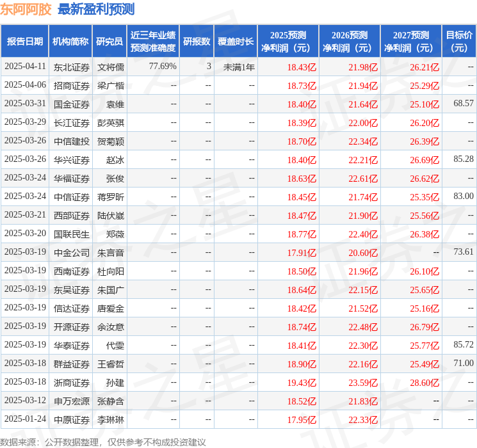Click target price 73.61
The image size is (477, 448).
pyautogui.click(x=464, y=252)
